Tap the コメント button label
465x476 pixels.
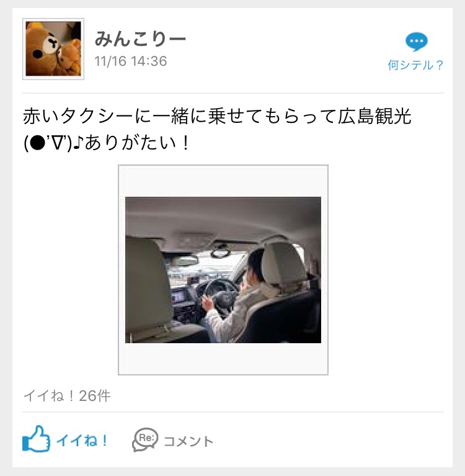[x=188, y=441]
